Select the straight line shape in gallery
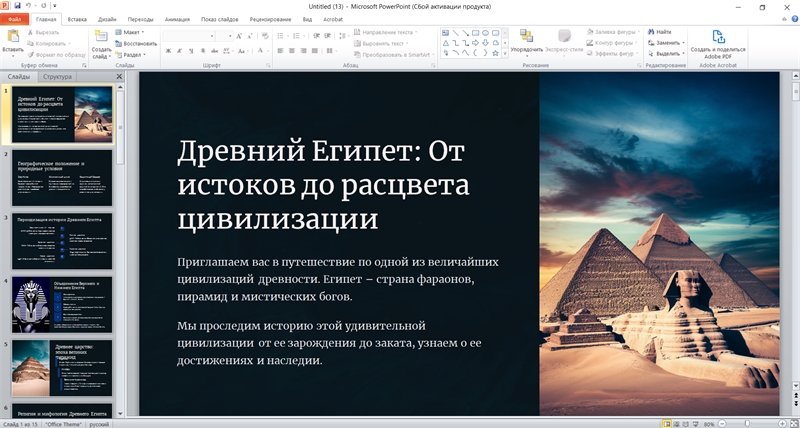Image resolution: width=800 pixels, height=428 pixels. 455,33
